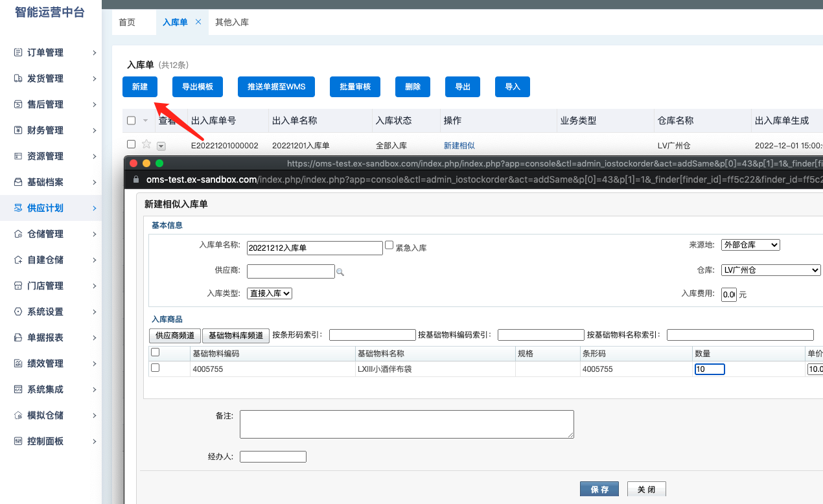Click the 售后管理 sidebar icon
Image resolution: width=823 pixels, height=504 pixels.
pyautogui.click(x=18, y=104)
